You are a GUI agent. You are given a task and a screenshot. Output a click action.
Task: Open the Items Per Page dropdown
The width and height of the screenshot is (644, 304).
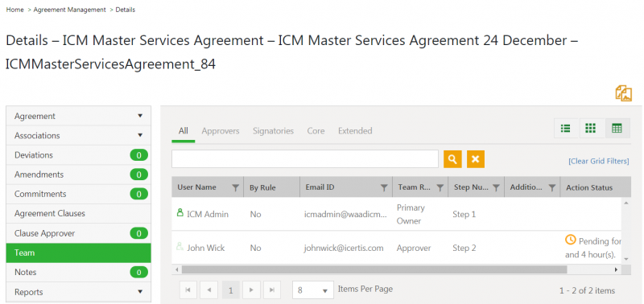pos(312,290)
